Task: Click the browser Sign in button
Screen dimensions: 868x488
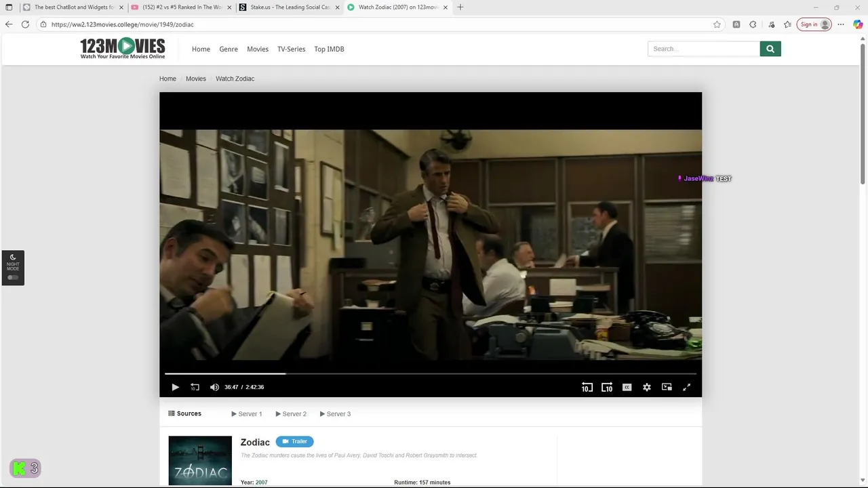Action: (x=814, y=24)
